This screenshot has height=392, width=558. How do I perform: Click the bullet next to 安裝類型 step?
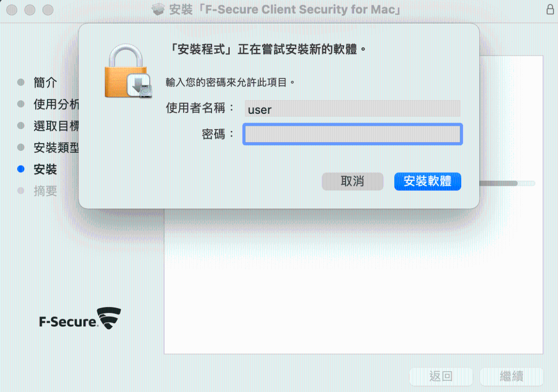tap(20, 148)
